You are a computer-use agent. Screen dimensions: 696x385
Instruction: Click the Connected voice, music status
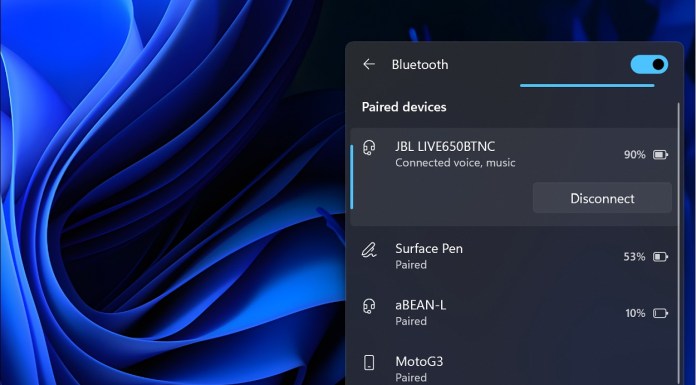click(x=455, y=163)
